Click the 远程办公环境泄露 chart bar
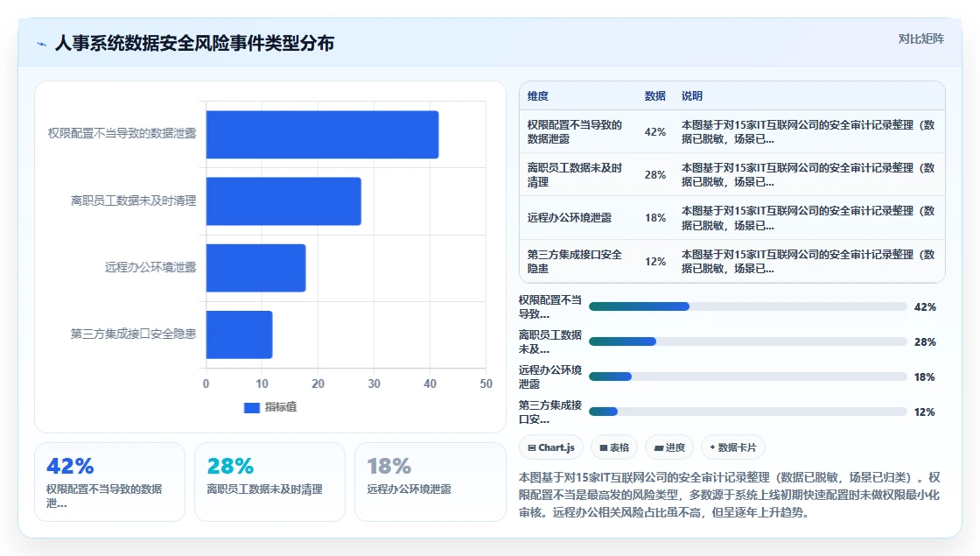The width and height of the screenshot is (980, 556). tap(256, 268)
